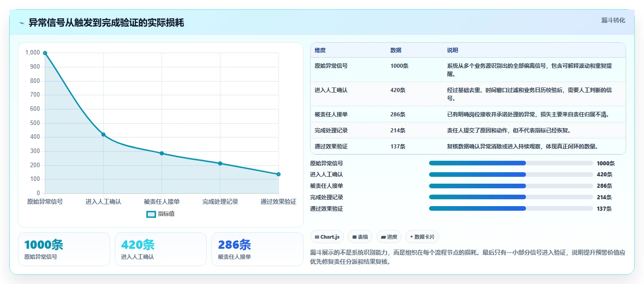
Task: Select chart point for 完成处理记录
Action: (x=220, y=164)
